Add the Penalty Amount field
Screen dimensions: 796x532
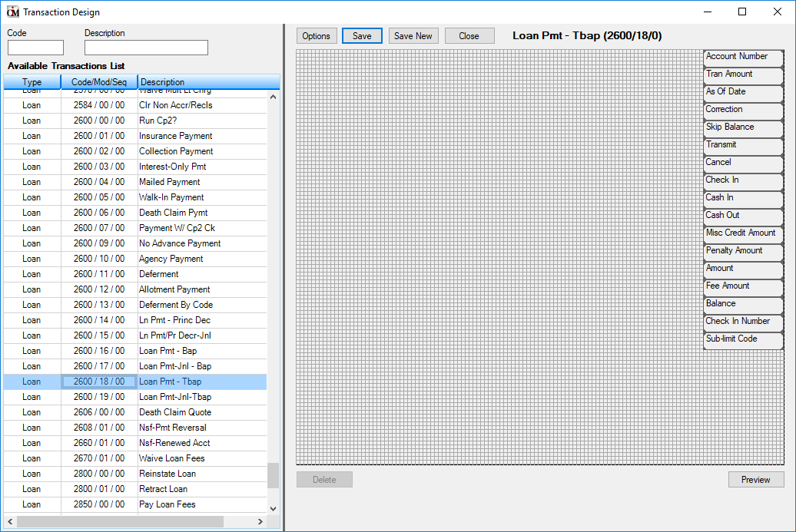[x=742, y=250]
